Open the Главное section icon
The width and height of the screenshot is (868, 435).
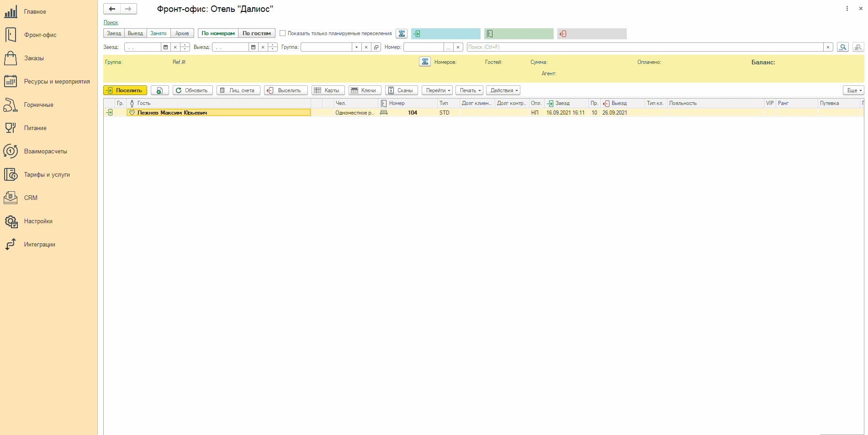(x=11, y=11)
